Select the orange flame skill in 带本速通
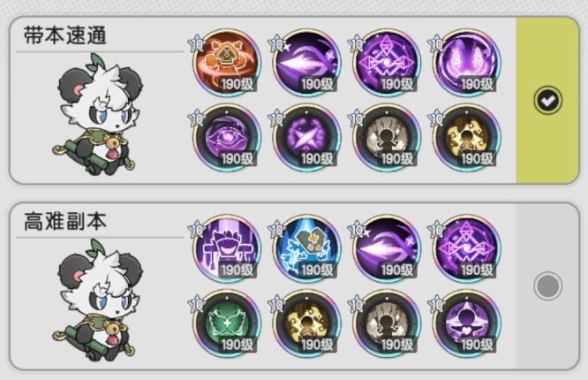The height and width of the screenshot is (380, 588). (x=227, y=63)
